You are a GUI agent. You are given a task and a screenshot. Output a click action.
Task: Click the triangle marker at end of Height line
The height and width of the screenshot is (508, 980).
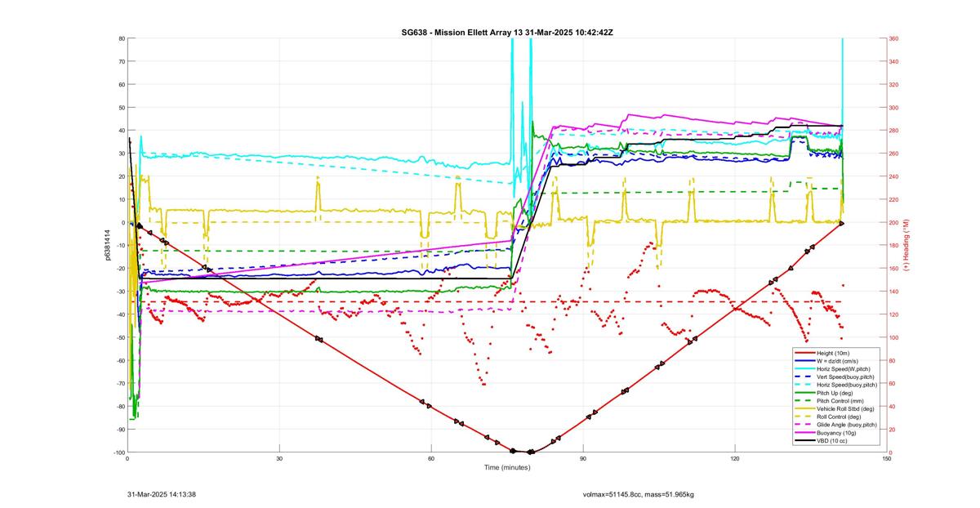pos(842,222)
